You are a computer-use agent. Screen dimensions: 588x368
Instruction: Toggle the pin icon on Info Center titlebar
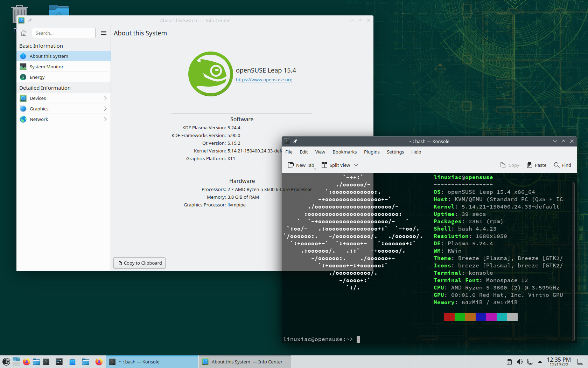click(x=30, y=20)
